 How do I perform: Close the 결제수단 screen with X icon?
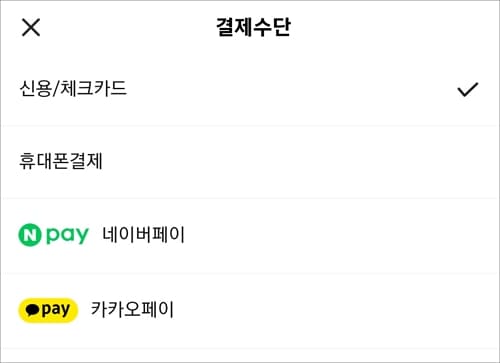pos(31,27)
